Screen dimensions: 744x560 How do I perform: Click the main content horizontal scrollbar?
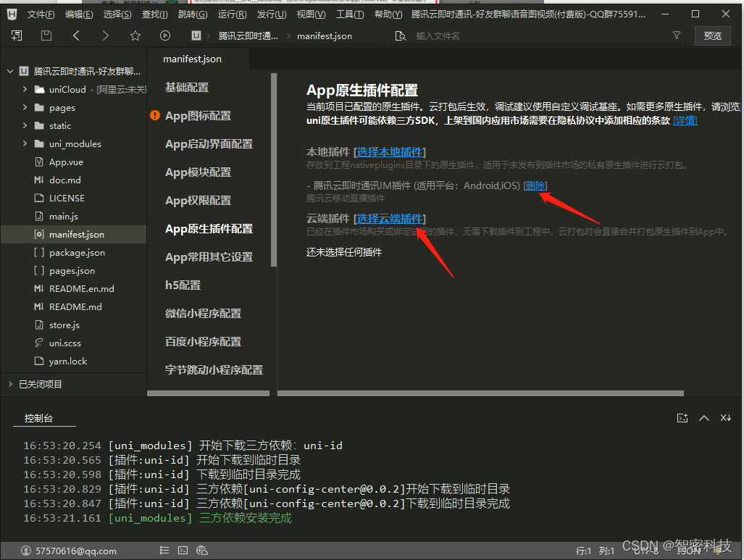[x=480, y=393]
